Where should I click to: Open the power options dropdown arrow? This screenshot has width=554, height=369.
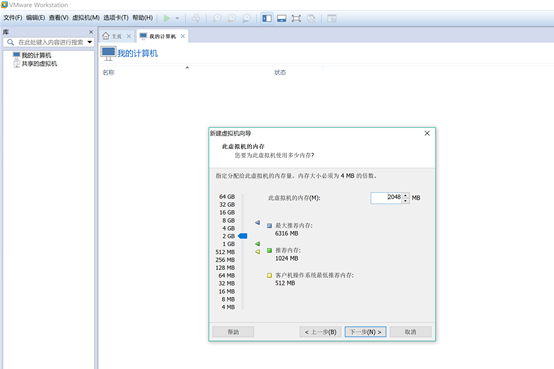click(177, 18)
